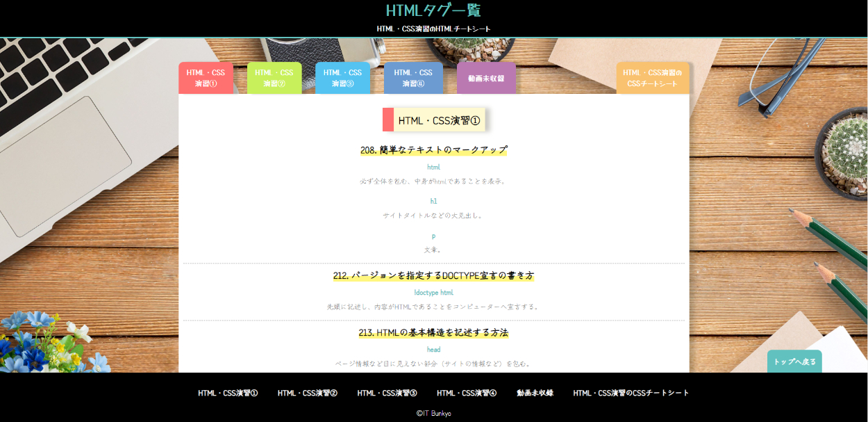Click the 212. DOCTYPE宣言の書き方 heading
This screenshot has width=868, height=422.
(x=433, y=276)
